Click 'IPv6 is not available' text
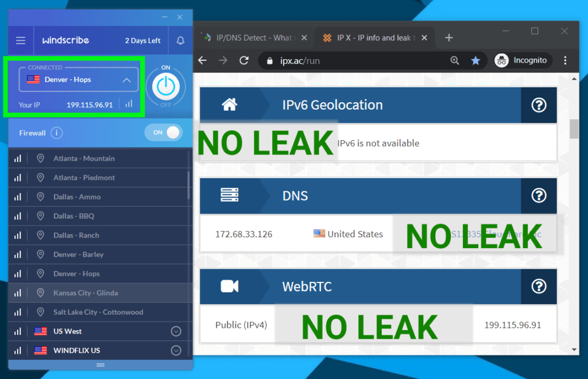 point(378,143)
